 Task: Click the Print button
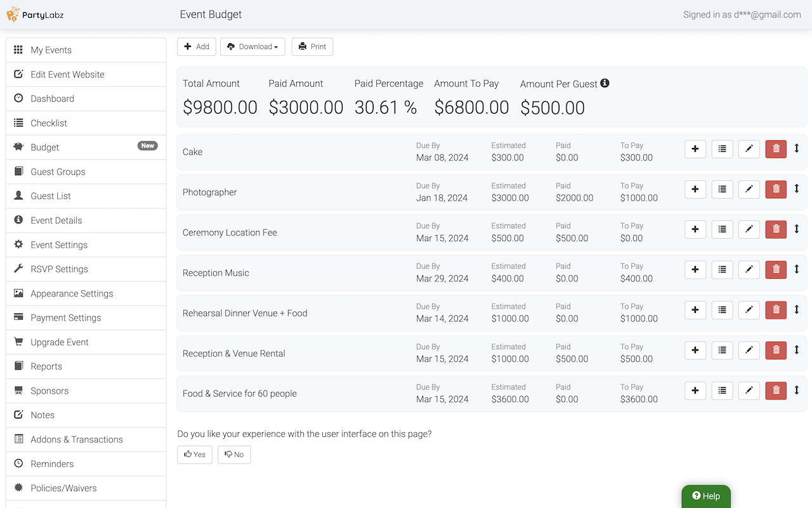point(312,46)
